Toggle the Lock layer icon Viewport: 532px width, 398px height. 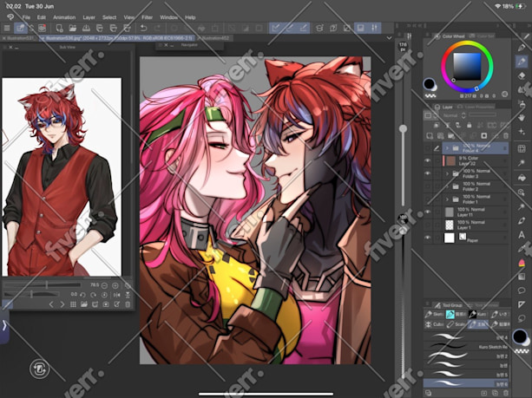(470, 125)
